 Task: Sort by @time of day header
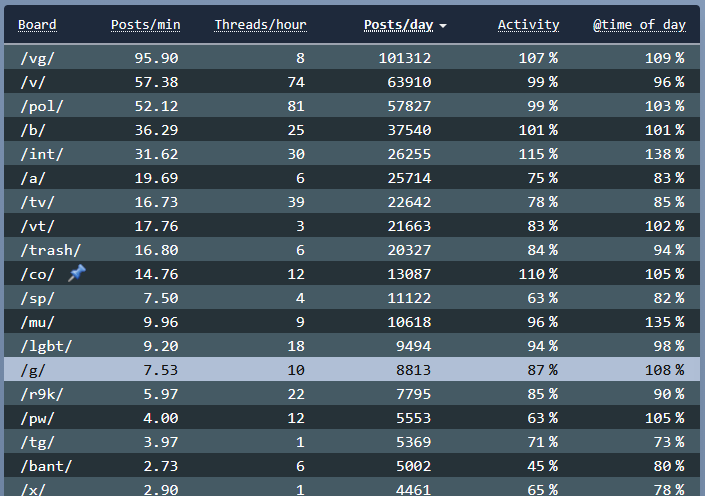pos(639,25)
